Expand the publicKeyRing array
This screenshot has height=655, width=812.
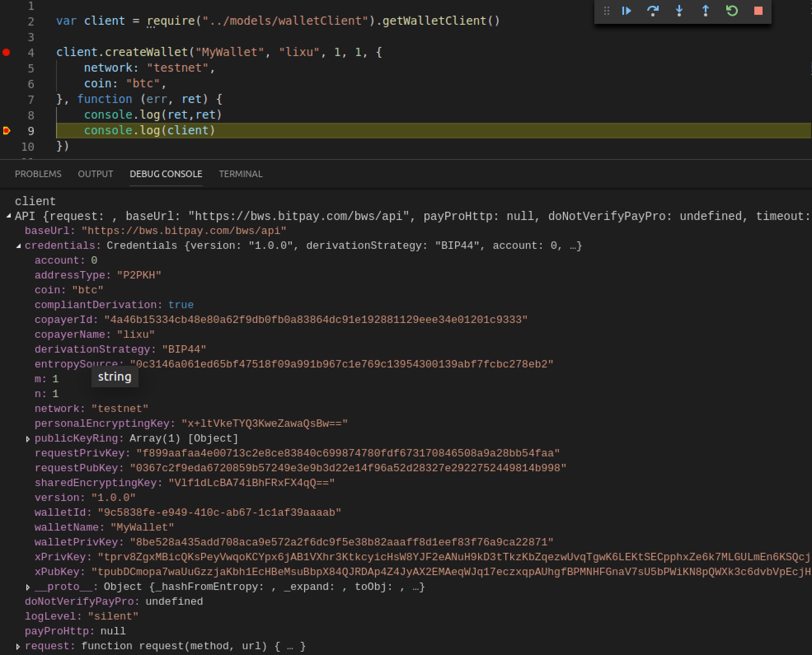pyautogui.click(x=28, y=439)
